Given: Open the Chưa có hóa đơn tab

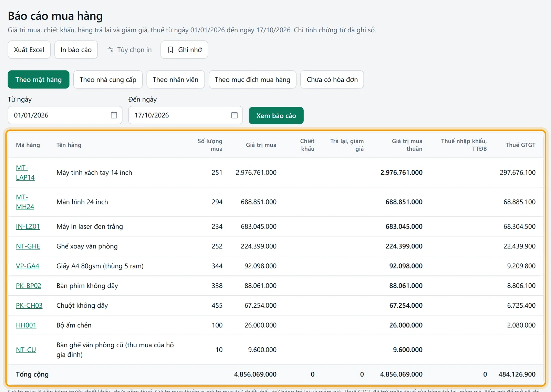Looking at the screenshot, I should pyautogui.click(x=332, y=80).
